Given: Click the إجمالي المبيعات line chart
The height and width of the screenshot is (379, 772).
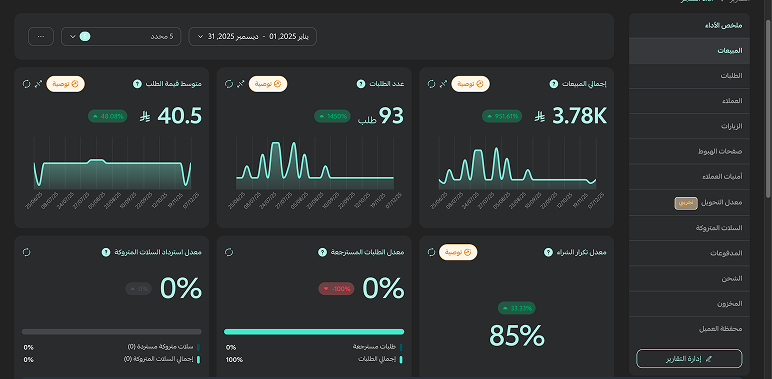Looking at the screenshot, I should click(517, 164).
